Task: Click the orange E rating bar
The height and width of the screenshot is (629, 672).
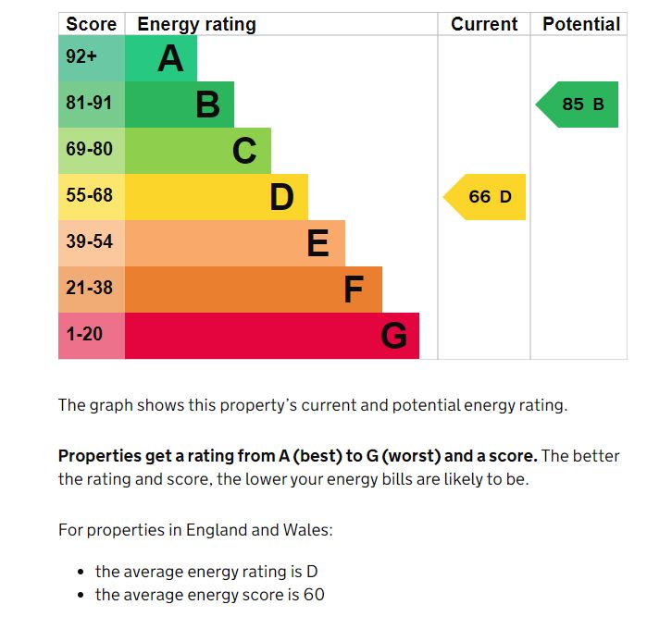Action: click(x=234, y=243)
